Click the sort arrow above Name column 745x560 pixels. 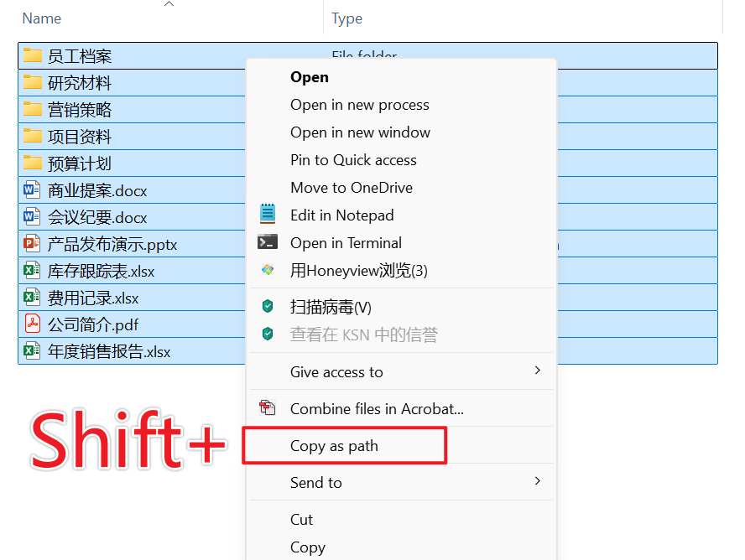point(169,4)
